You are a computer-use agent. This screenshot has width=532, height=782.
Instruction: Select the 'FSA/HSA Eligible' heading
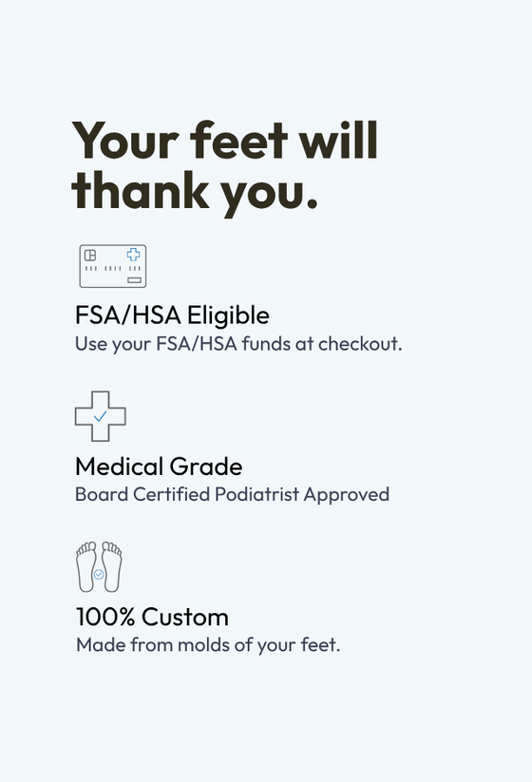pyautogui.click(x=172, y=315)
